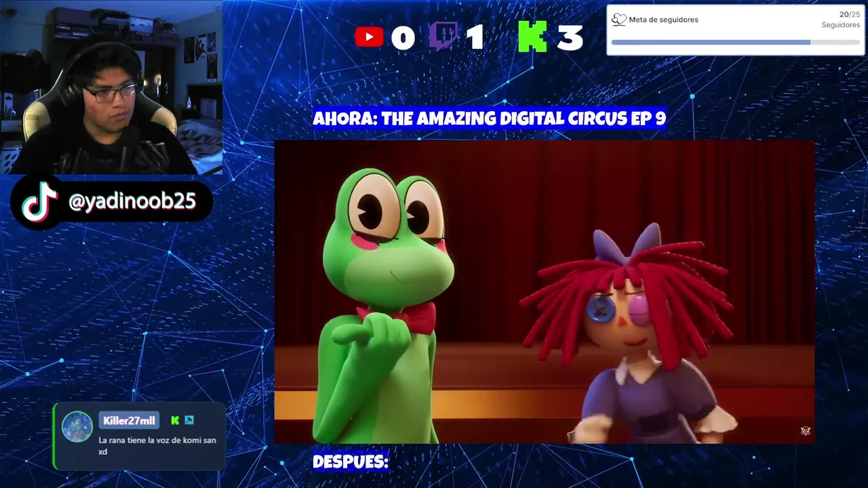
Task: Click the "DESPUES:" label
Action: (x=350, y=462)
